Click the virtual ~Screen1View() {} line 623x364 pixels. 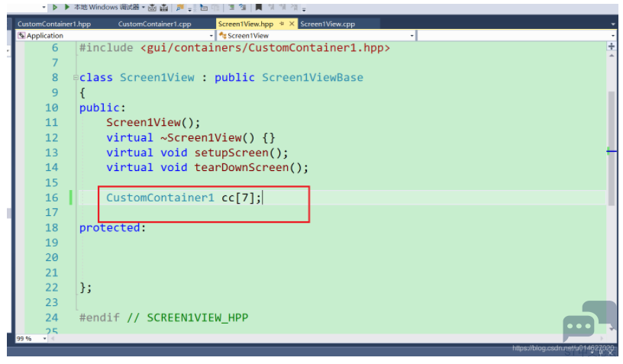(190, 137)
